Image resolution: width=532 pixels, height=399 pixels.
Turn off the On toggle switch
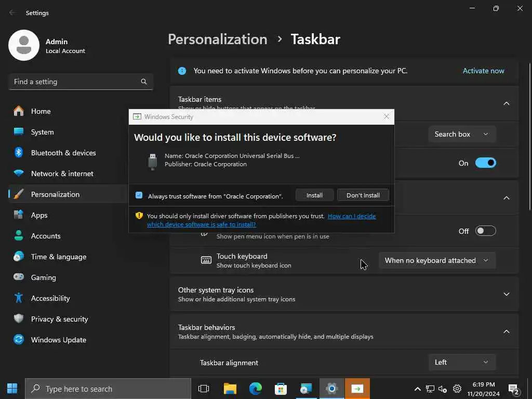point(486,163)
